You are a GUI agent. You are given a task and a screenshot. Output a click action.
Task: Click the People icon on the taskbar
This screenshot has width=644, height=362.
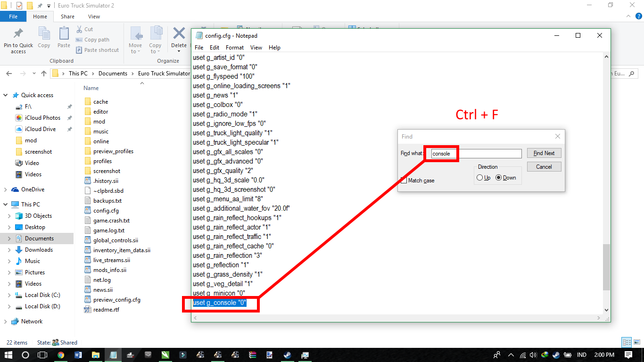pyautogui.click(x=497, y=355)
